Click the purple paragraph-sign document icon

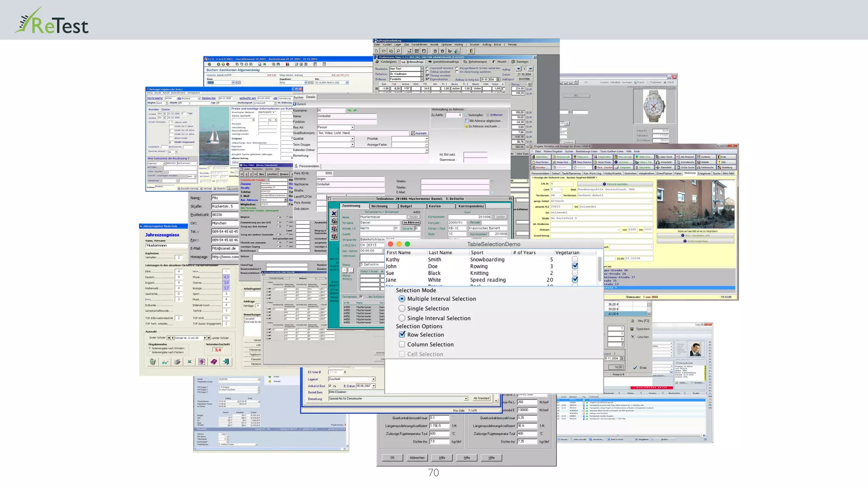point(202,362)
